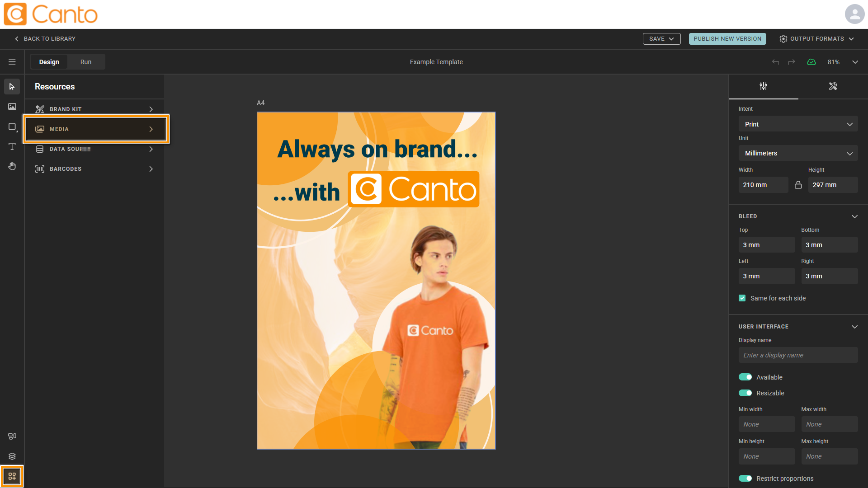Go back to library
Screen dimensions: 868x488
tap(45, 39)
